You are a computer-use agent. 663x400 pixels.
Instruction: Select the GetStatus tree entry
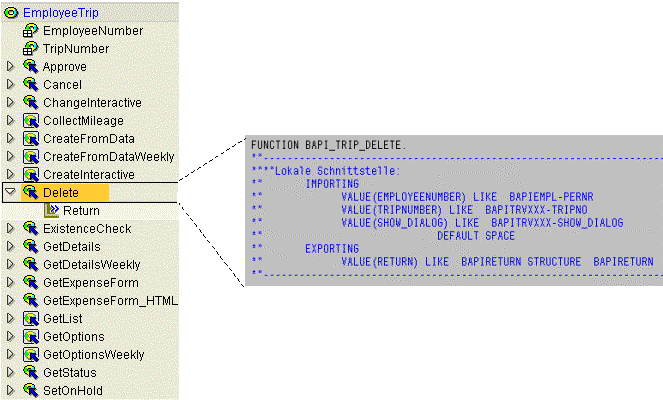pyautogui.click(x=70, y=373)
